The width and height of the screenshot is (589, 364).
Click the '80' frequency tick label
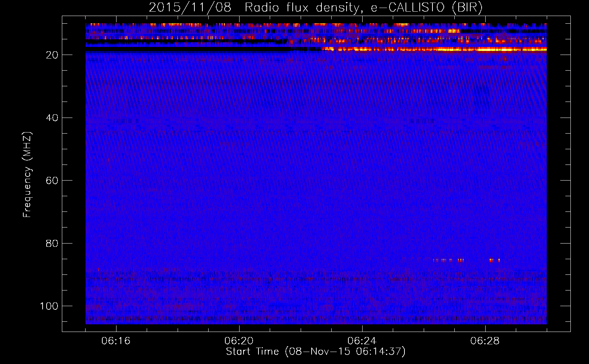[x=52, y=244]
